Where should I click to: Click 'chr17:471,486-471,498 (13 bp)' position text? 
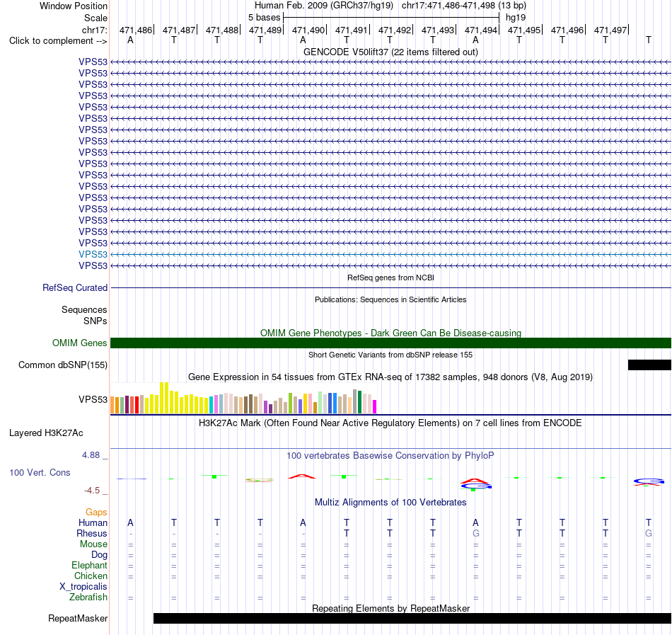[x=464, y=6]
